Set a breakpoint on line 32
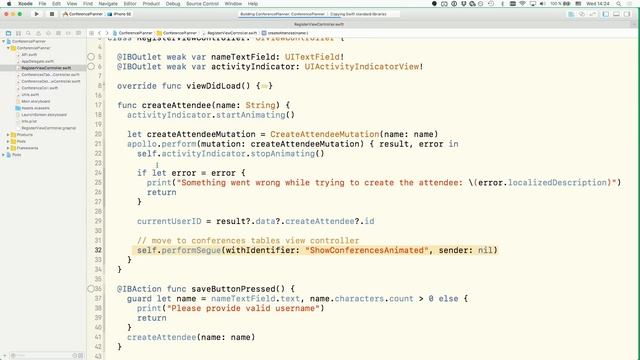640x360 pixels. pyautogui.click(x=98, y=250)
